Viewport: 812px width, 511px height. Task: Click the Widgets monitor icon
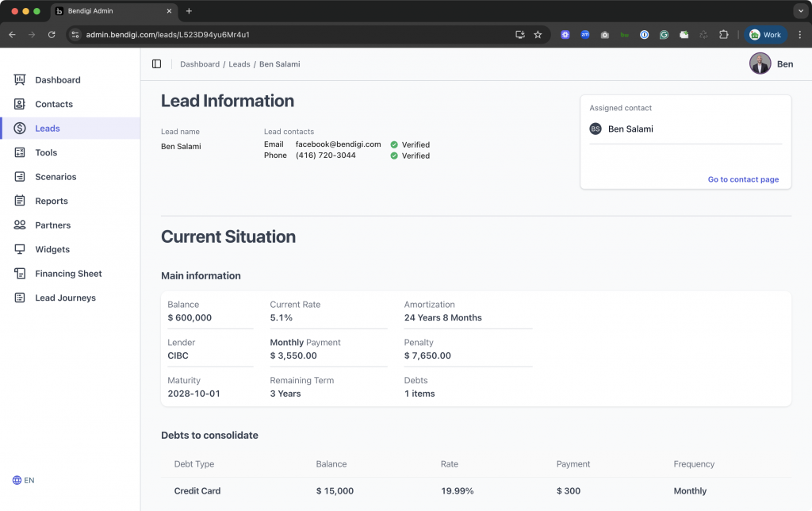coord(20,249)
